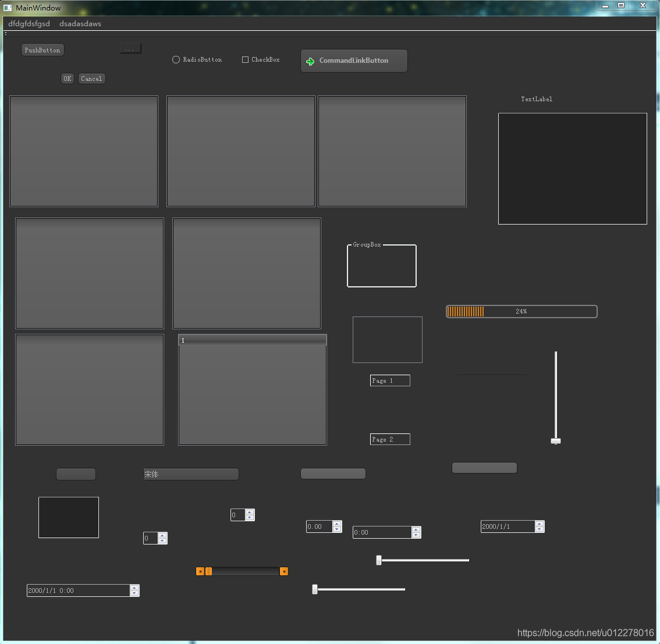Click the green arrow icon on CommandLinkButton
The width and height of the screenshot is (660, 644).
[310, 61]
